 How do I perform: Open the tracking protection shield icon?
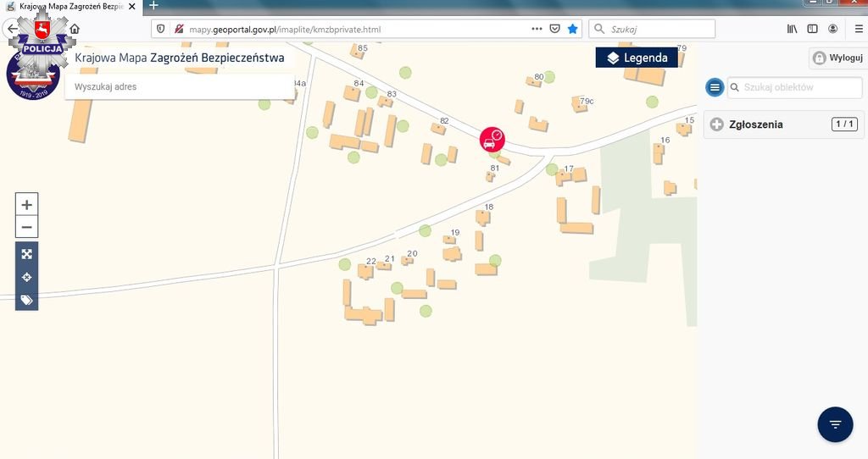(160, 29)
